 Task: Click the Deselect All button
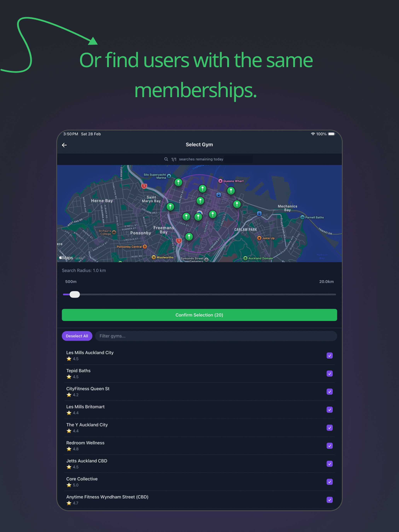coord(77,336)
